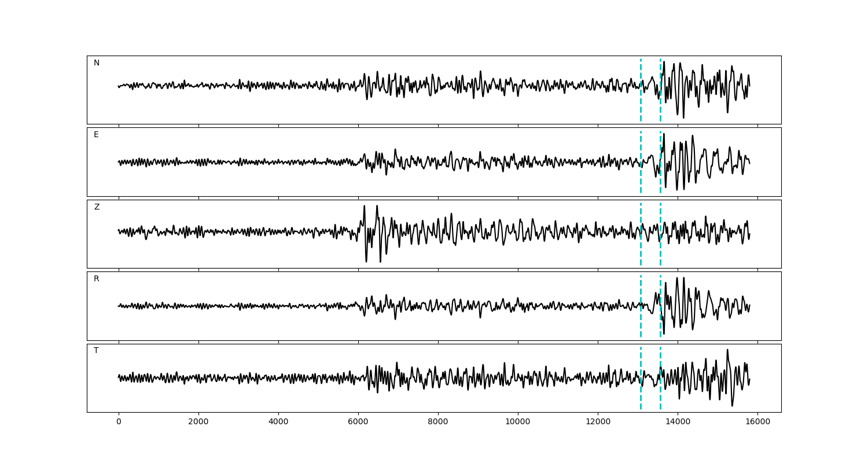Click the x-axis tick label 0
The height and width of the screenshot is (463, 868).
click(x=119, y=422)
